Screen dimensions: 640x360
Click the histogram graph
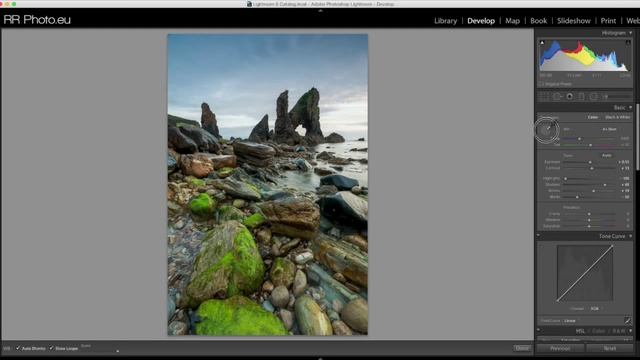click(x=585, y=56)
